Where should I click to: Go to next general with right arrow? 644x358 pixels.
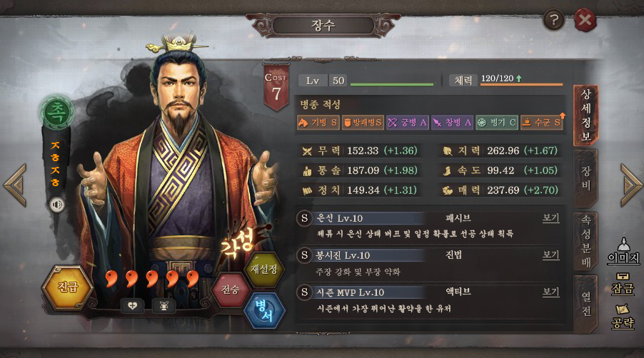(x=630, y=185)
